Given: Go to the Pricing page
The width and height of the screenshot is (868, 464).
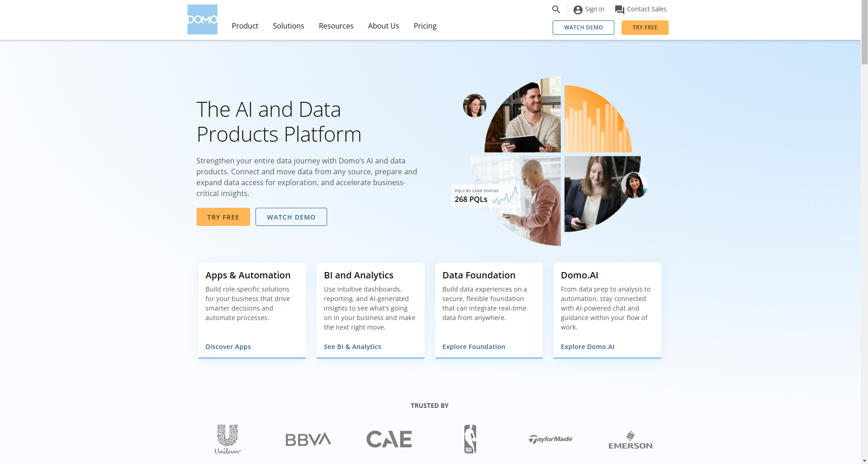Looking at the screenshot, I should pyautogui.click(x=425, y=26).
